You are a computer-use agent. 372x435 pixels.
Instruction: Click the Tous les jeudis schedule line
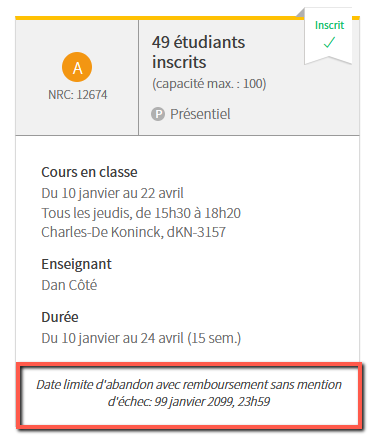point(141,213)
